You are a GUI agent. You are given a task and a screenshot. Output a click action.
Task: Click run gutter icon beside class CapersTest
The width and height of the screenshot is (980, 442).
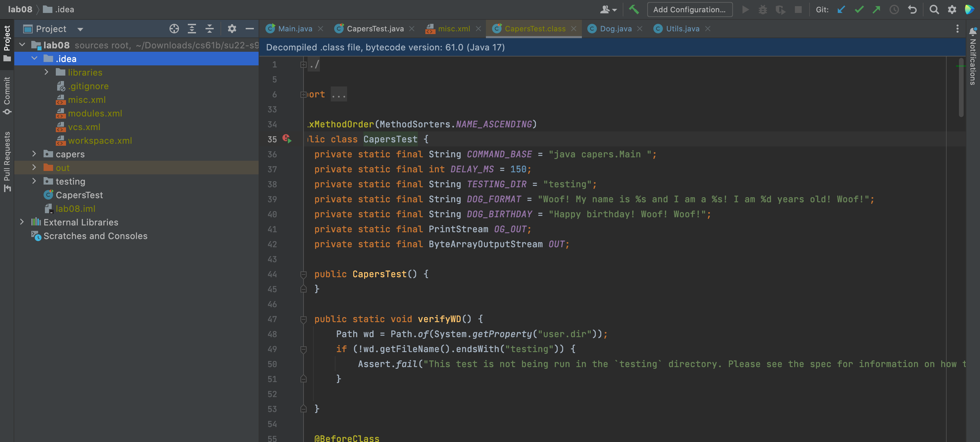tap(287, 139)
